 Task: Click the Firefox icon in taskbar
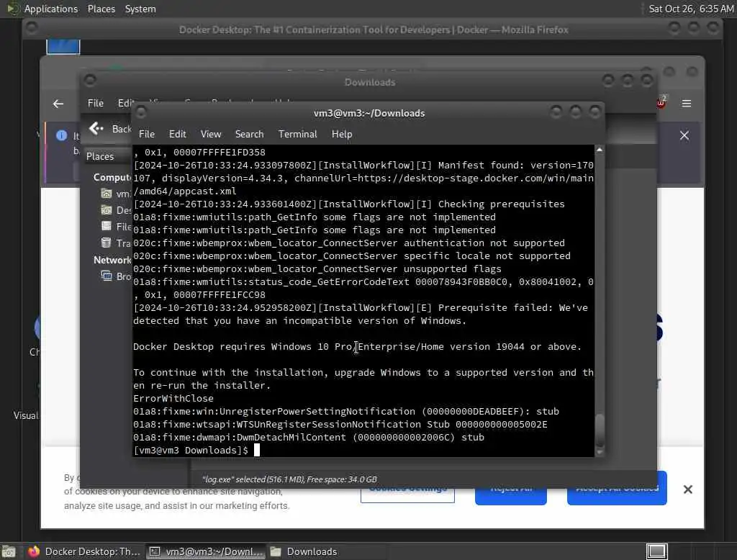pos(34,551)
